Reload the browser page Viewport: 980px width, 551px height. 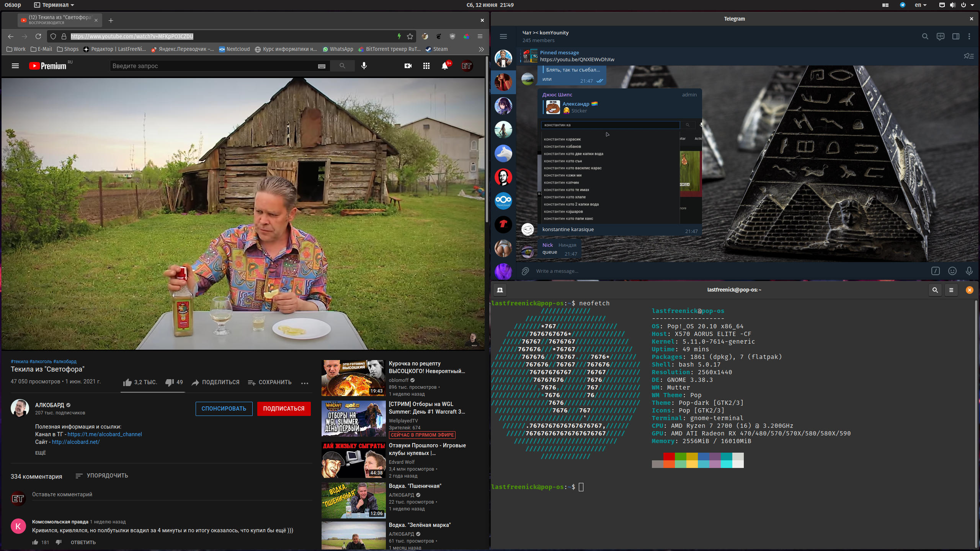tap(38, 36)
